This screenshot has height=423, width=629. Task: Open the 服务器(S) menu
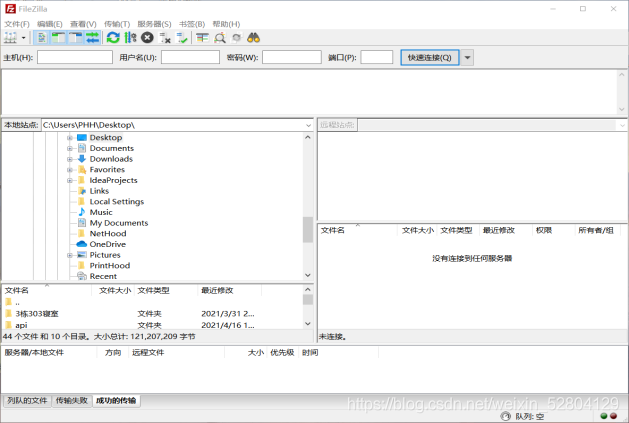point(154,24)
